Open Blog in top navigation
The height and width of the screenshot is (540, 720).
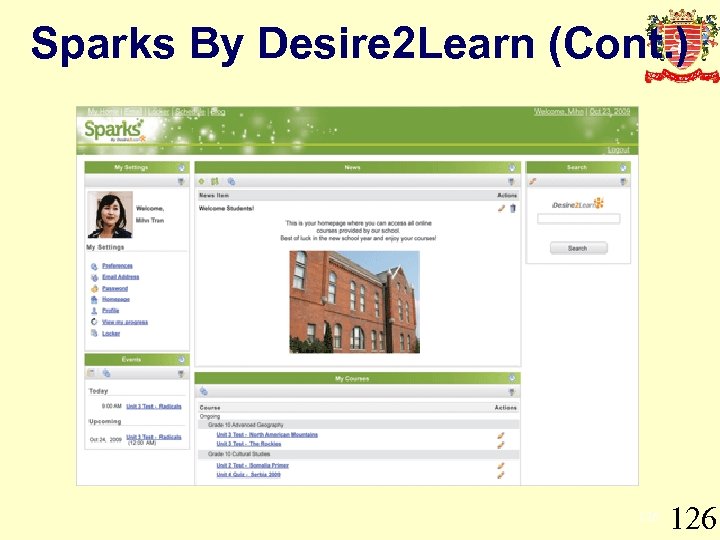pyautogui.click(x=218, y=112)
